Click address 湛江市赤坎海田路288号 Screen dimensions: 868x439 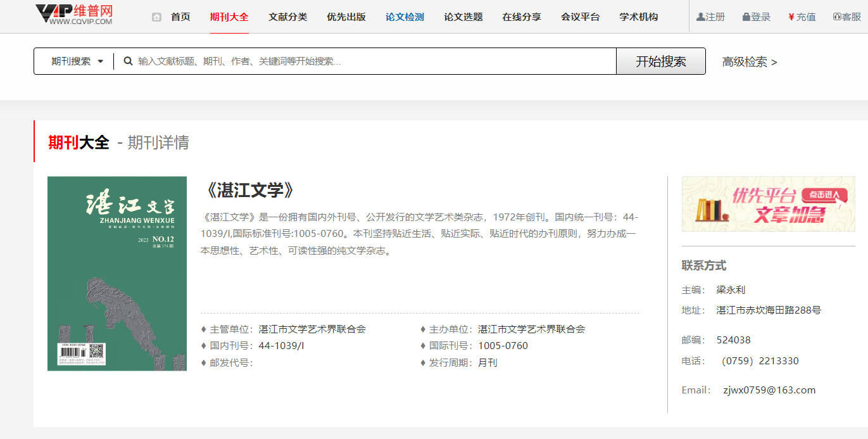(x=769, y=310)
